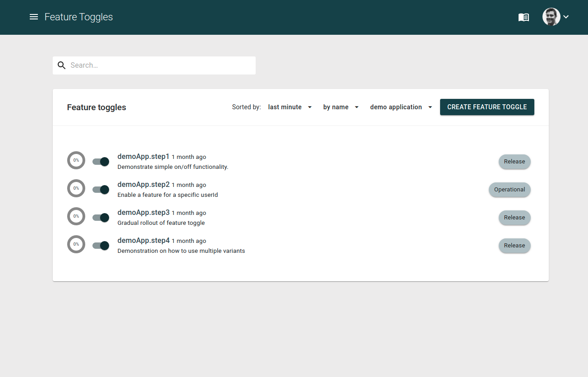Expand the user menu chevron
This screenshot has height=377, width=588.
pos(566,17)
